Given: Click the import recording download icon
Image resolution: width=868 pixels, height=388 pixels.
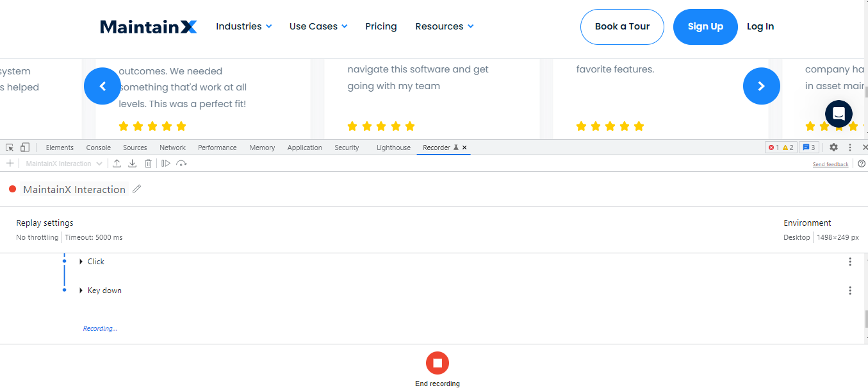Looking at the screenshot, I should coord(133,164).
